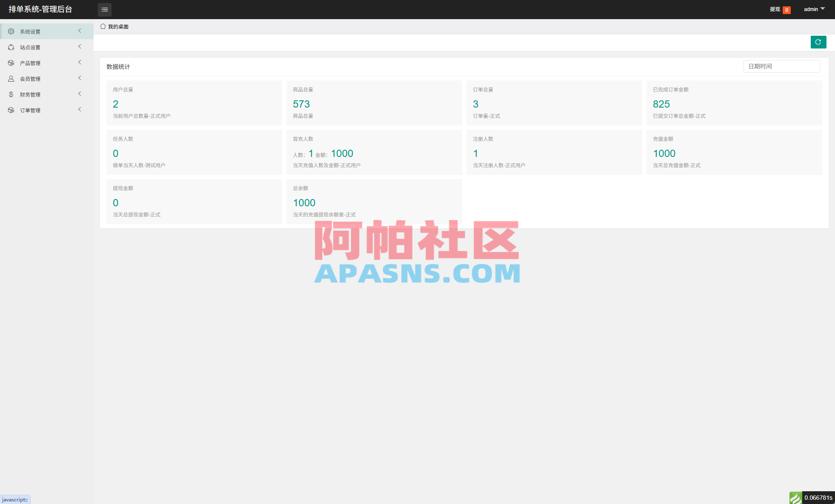Click the 提现 notification count badge
Viewport: 835px width, 504px height.
pyautogui.click(x=786, y=9)
